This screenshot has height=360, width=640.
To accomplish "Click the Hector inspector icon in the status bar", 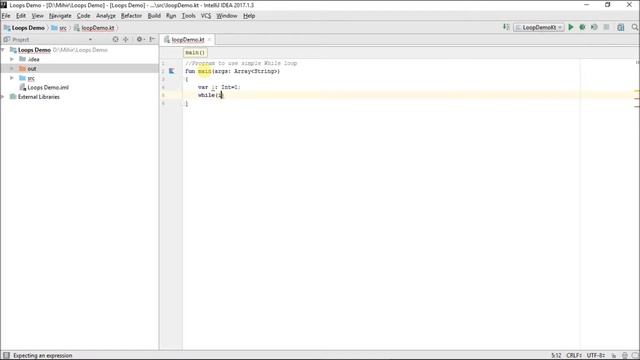I will [x=624, y=356].
